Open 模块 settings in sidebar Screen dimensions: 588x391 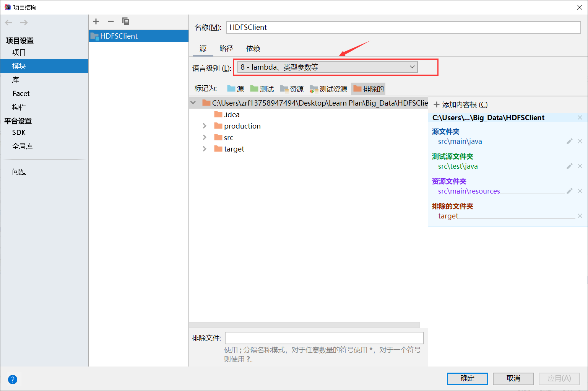[x=44, y=66]
